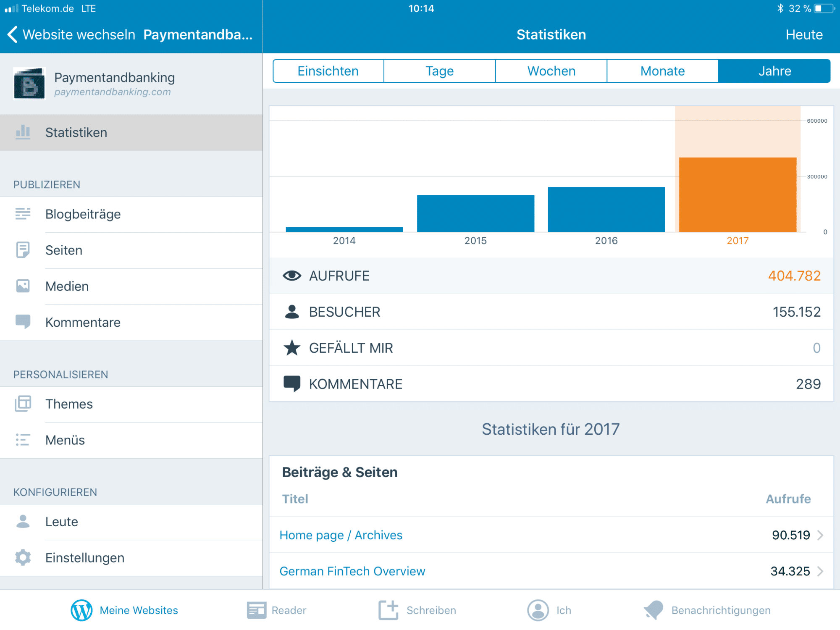Tap the AUFRUFE eye icon

coord(292,276)
